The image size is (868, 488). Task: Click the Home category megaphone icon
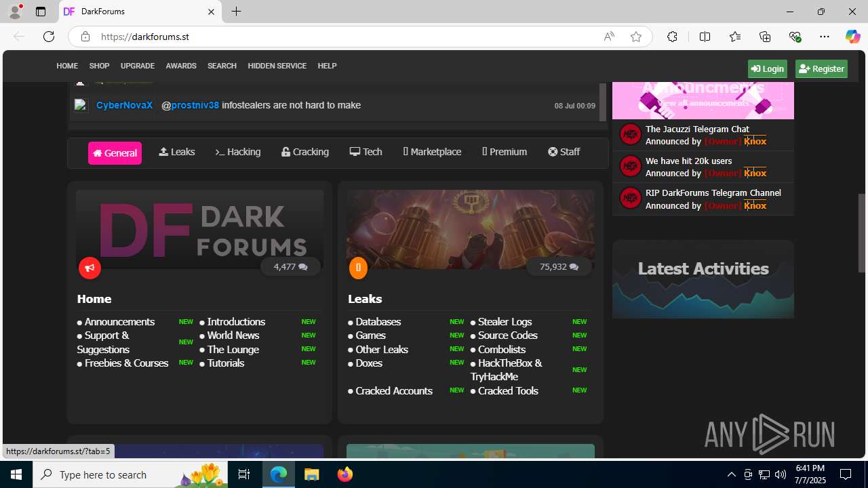pos(90,268)
